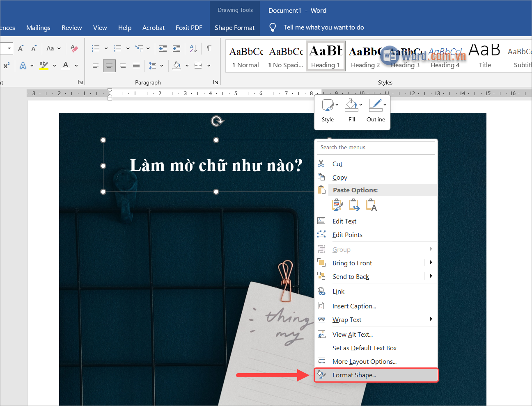Click the Borders icon
This screenshot has height=406, width=532.
[x=198, y=66]
